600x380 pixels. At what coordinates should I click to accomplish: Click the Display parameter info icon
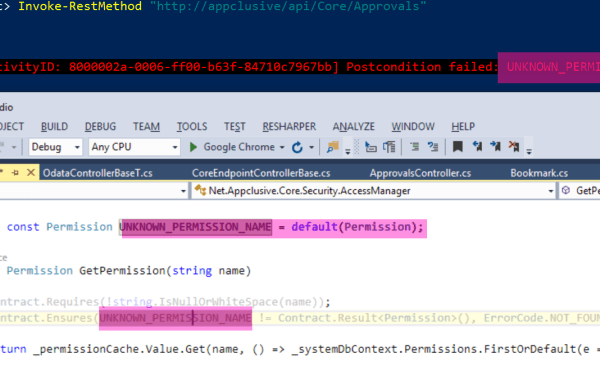(389, 147)
